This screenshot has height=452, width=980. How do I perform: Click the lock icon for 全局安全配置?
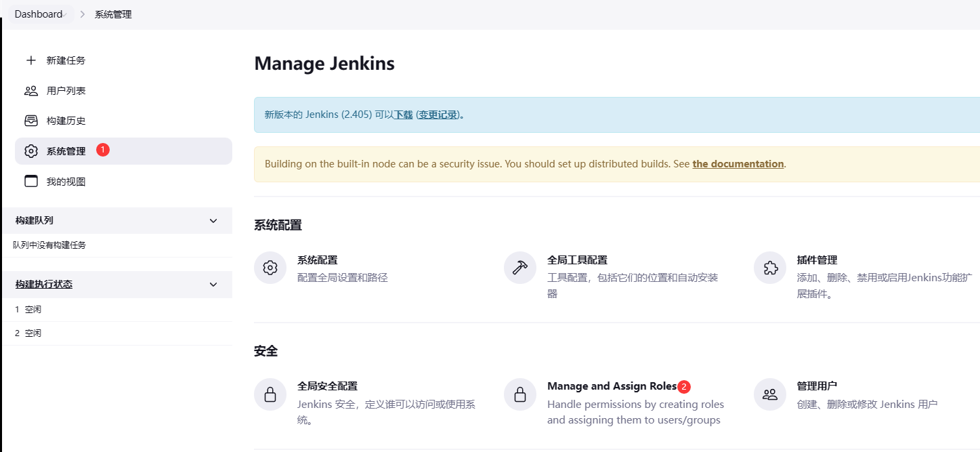pyautogui.click(x=270, y=394)
